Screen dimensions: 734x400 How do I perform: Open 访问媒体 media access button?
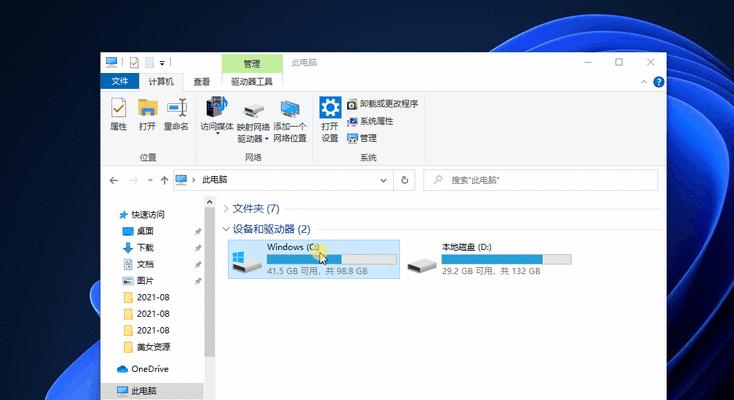pyautogui.click(x=216, y=113)
